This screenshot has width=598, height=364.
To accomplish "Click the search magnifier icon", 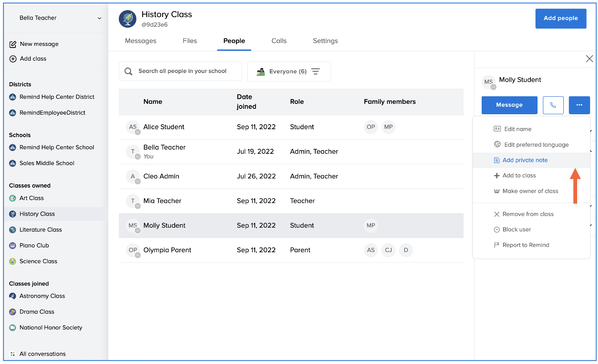I will [x=128, y=71].
